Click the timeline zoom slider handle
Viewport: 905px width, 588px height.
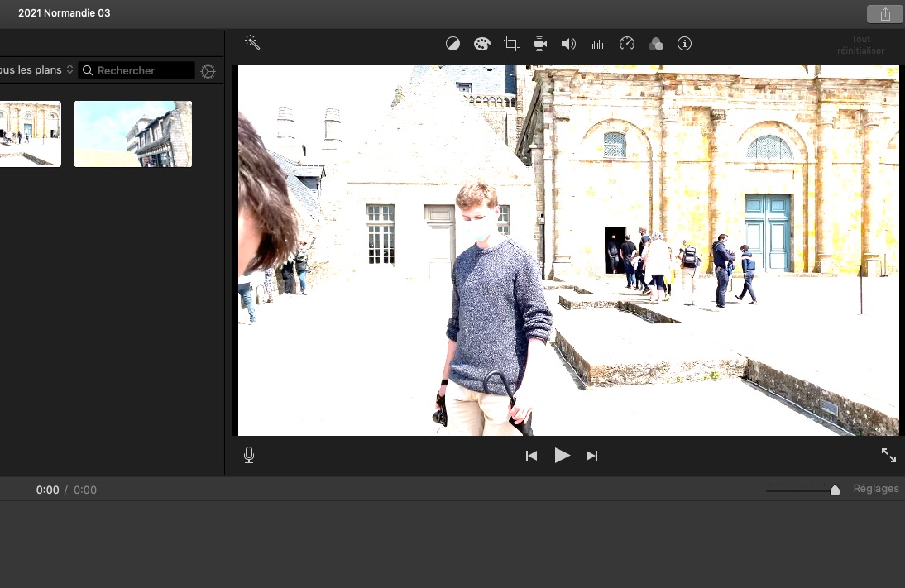pyautogui.click(x=835, y=490)
